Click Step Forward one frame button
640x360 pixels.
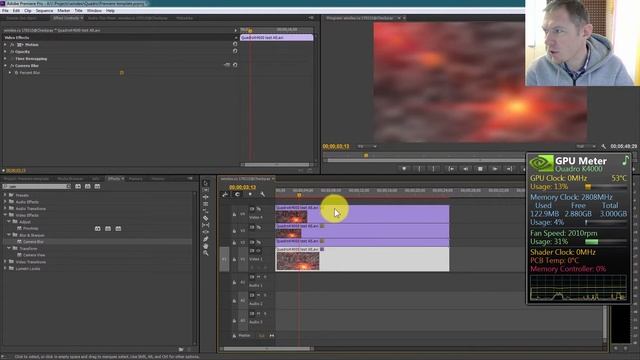[x=495, y=169]
